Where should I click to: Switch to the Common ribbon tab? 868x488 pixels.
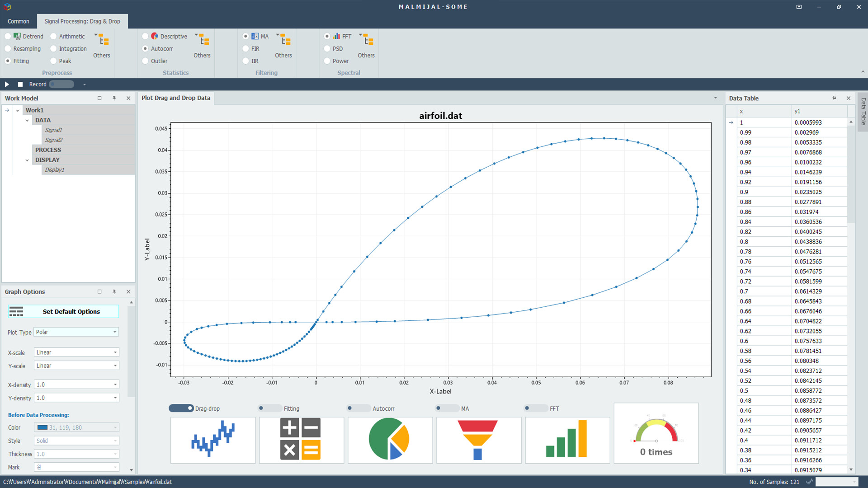coord(18,21)
